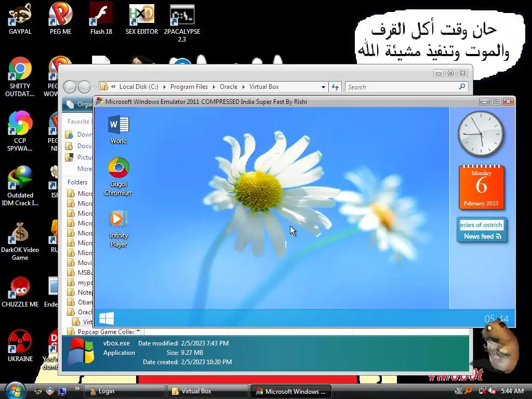532x399 pixels.
Task: Open the address bar history dropdown
Action: [323, 87]
